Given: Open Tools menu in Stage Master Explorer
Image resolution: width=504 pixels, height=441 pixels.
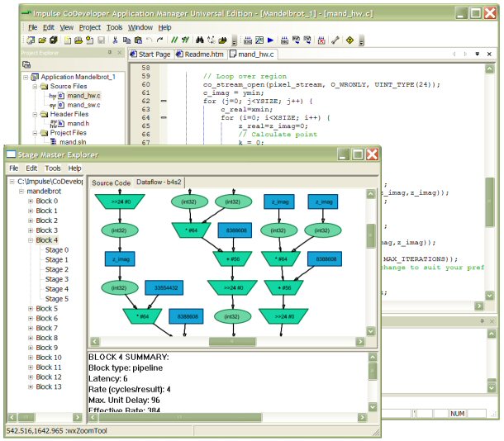Looking at the screenshot, I should coord(53,168).
